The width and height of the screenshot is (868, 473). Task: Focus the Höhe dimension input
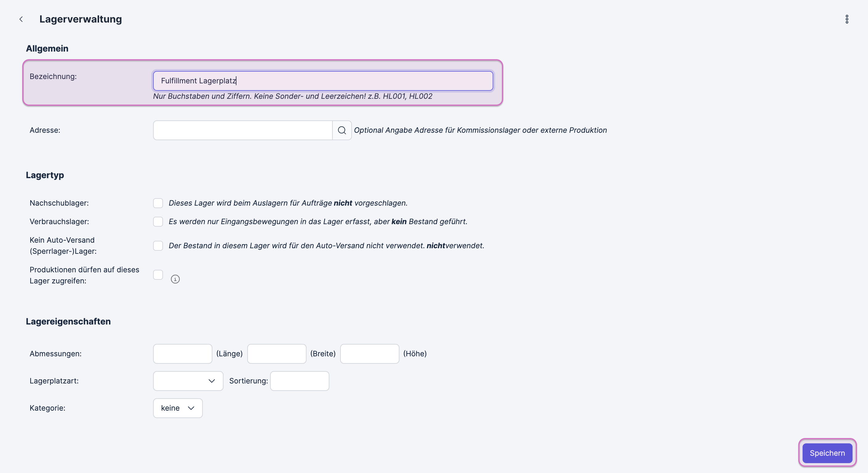pos(369,354)
